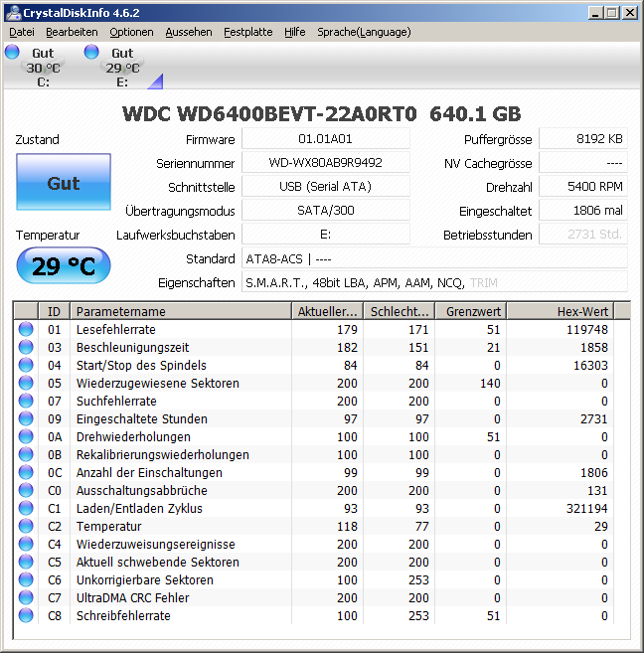Screen dimensions: 644x653
Task: Click the blue status orb for drive E:
Action: [91, 52]
